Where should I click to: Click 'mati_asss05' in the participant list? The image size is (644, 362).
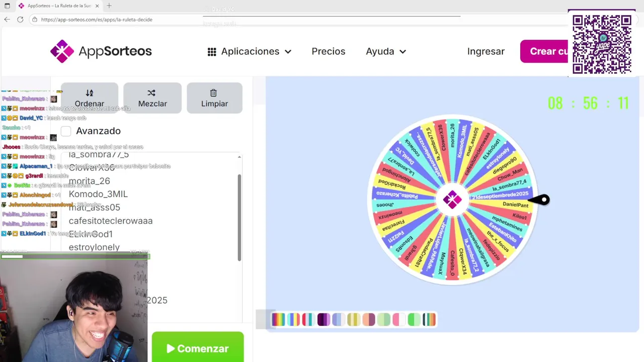click(x=95, y=207)
